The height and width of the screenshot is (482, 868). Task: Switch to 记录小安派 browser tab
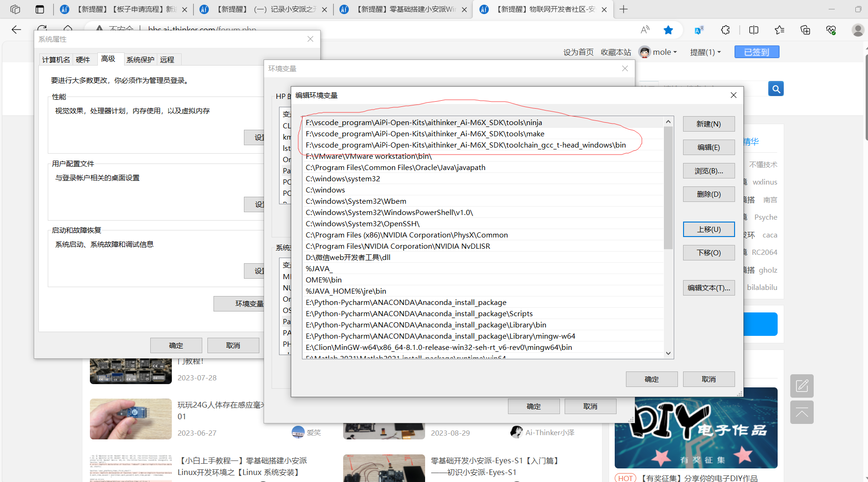pos(265,9)
